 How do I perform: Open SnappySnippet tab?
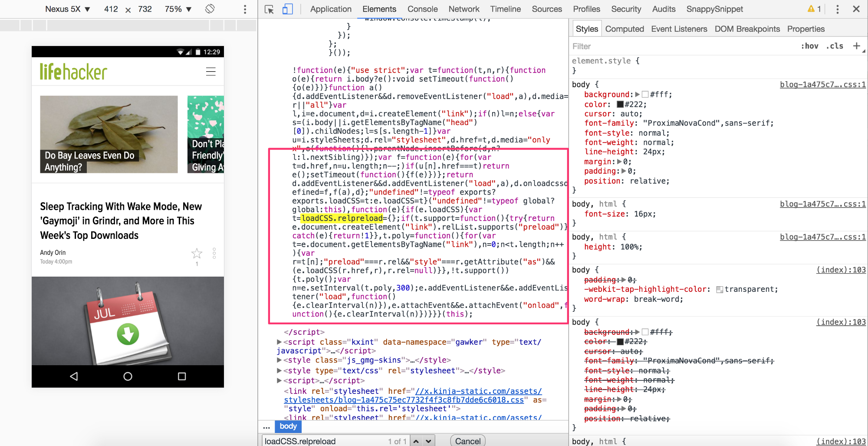point(714,9)
